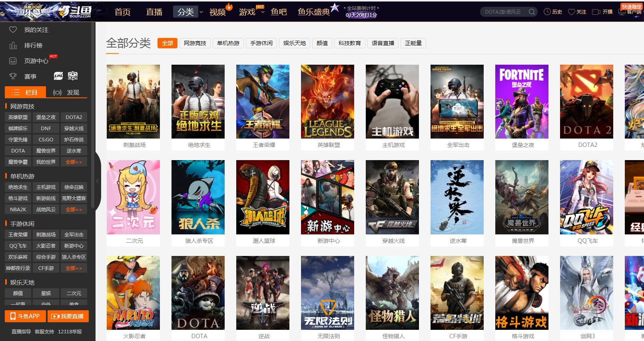Expand the 分类 dropdown arrow

pyautogui.click(x=201, y=12)
